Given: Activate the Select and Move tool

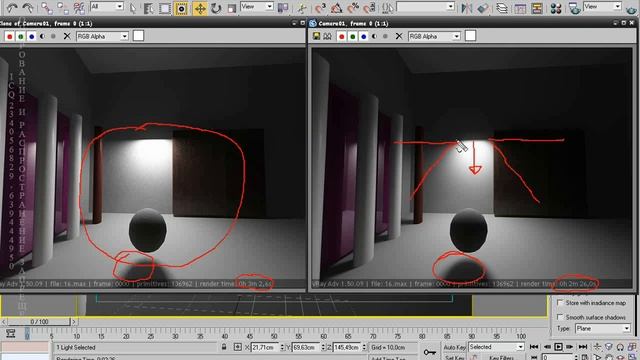Looking at the screenshot, I should (x=200, y=8).
